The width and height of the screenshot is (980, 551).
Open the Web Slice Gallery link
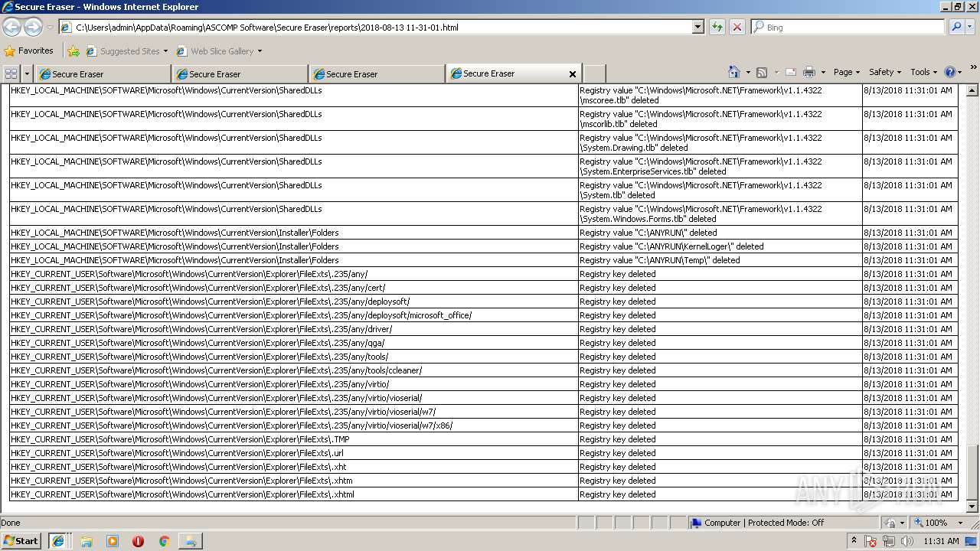(x=219, y=51)
